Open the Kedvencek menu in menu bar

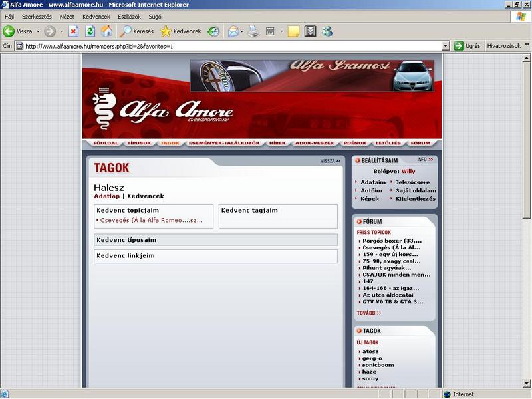(x=96, y=17)
